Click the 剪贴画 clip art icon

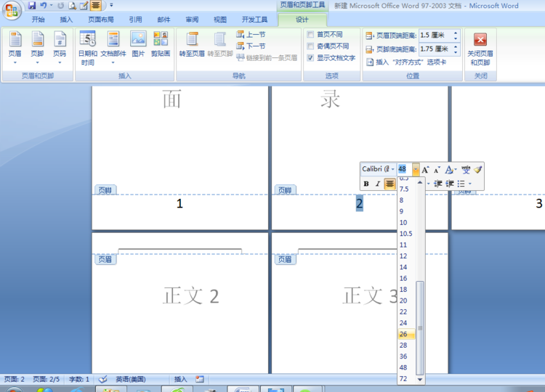161,44
